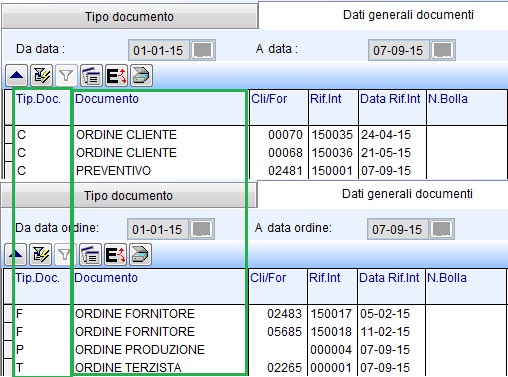This screenshot has width=508, height=377.
Task: Click the 'N.Bolla' column header in the lower table
Action: pos(466,286)
